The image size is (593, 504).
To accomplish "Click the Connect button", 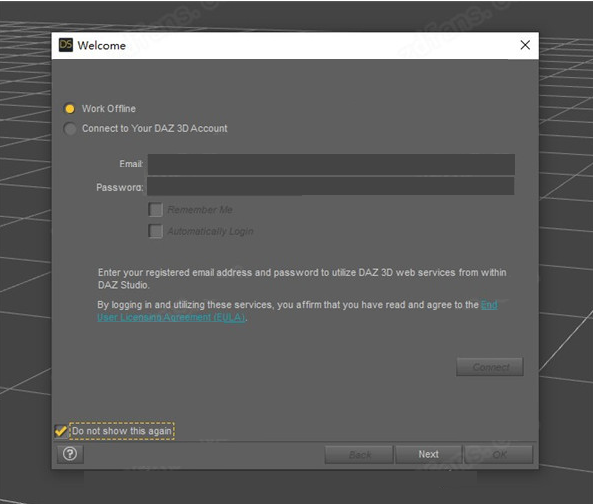I will (490, 367).
